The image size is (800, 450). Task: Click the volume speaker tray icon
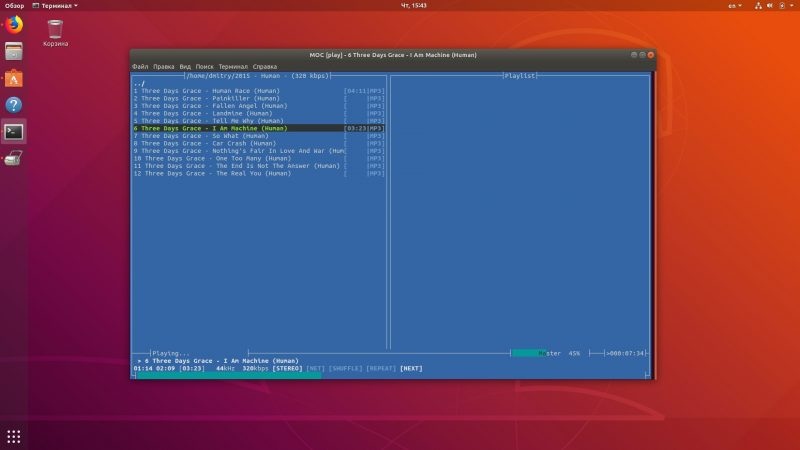770,6
